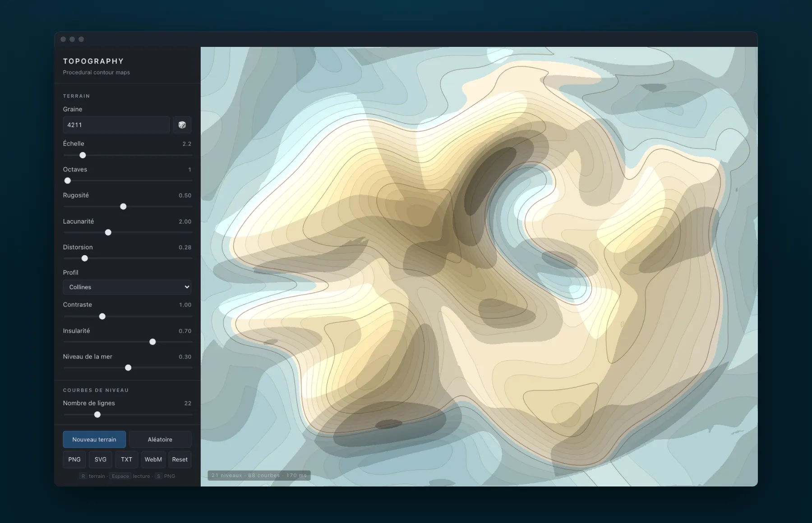Click the Insularité slider handle
The image size is (812, 523).
coord(152,342)
